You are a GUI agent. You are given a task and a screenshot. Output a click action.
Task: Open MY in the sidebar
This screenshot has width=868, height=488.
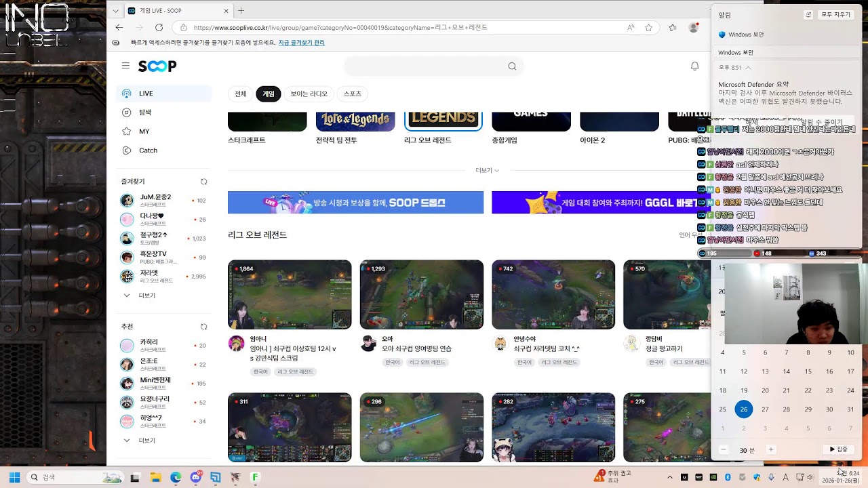coord(164,131)
